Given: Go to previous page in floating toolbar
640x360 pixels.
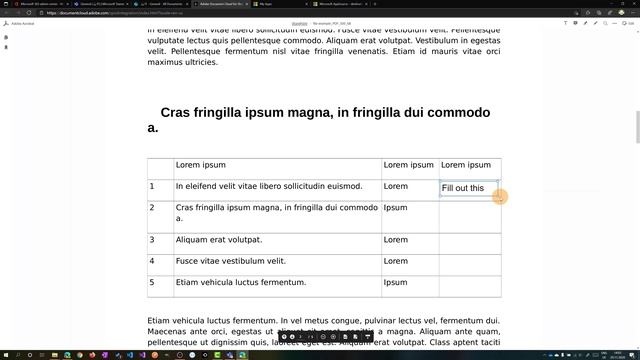Looking at the screenshot, I should (x=284, y=337).
